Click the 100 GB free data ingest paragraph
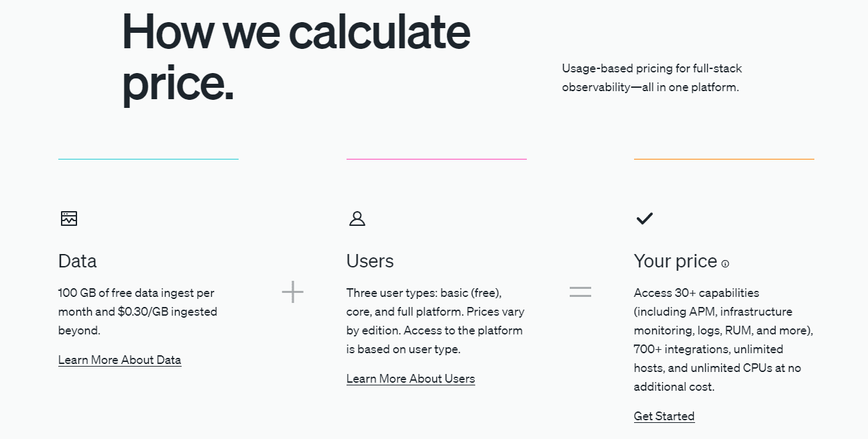 [x=137, y=311]
